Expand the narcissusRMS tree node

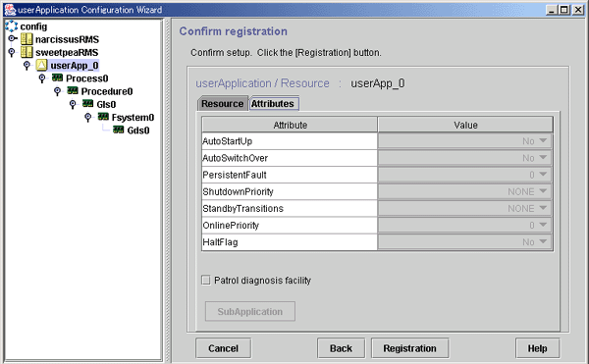click(13, 38)
